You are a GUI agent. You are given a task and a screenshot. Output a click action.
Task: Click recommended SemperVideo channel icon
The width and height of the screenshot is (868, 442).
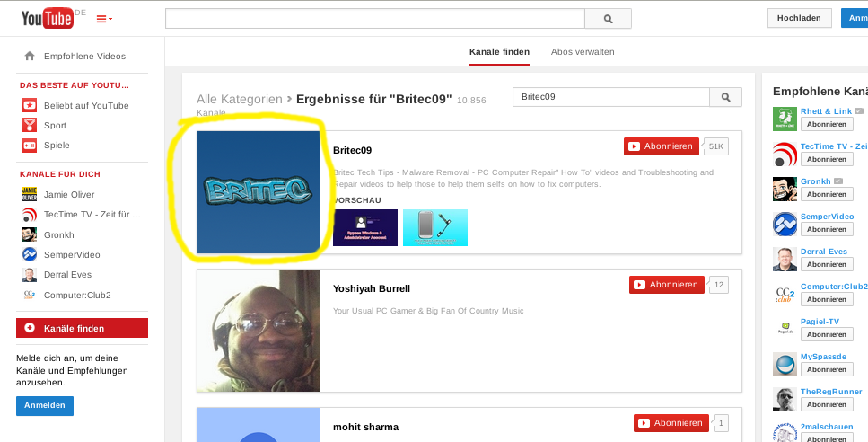pos(785,225)
